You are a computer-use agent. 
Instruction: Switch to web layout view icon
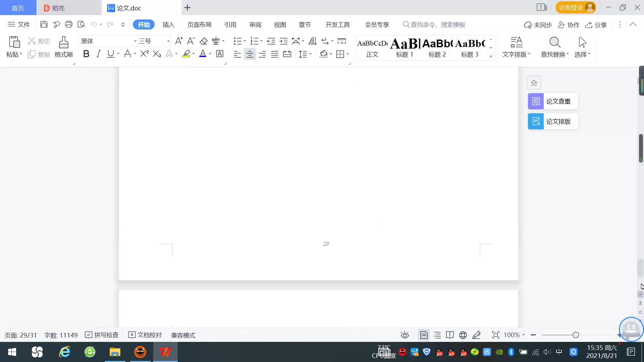(x=463, y=335)
